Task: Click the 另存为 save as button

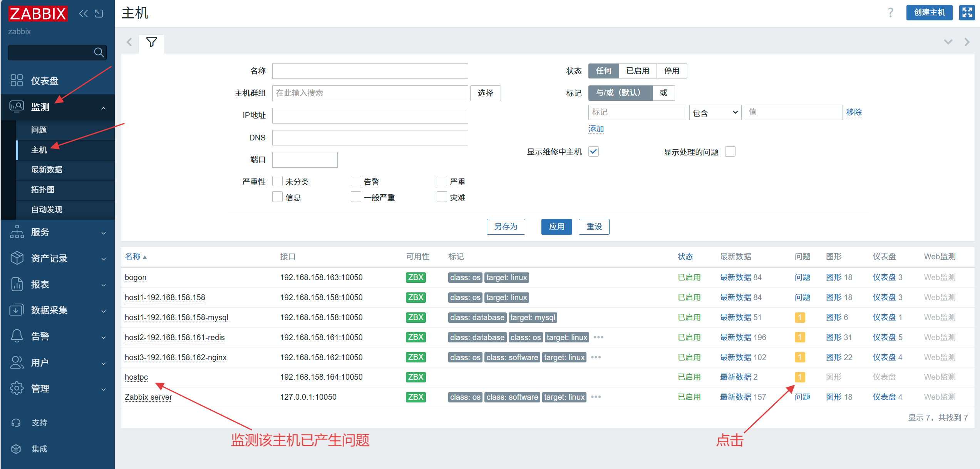Action: (506, 227)
